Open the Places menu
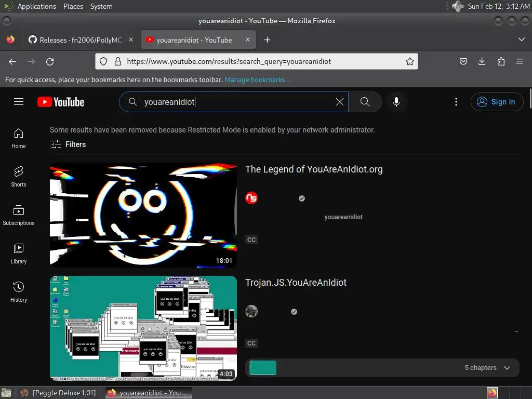This screenshot has height=399, width=532. click(73, 6)
